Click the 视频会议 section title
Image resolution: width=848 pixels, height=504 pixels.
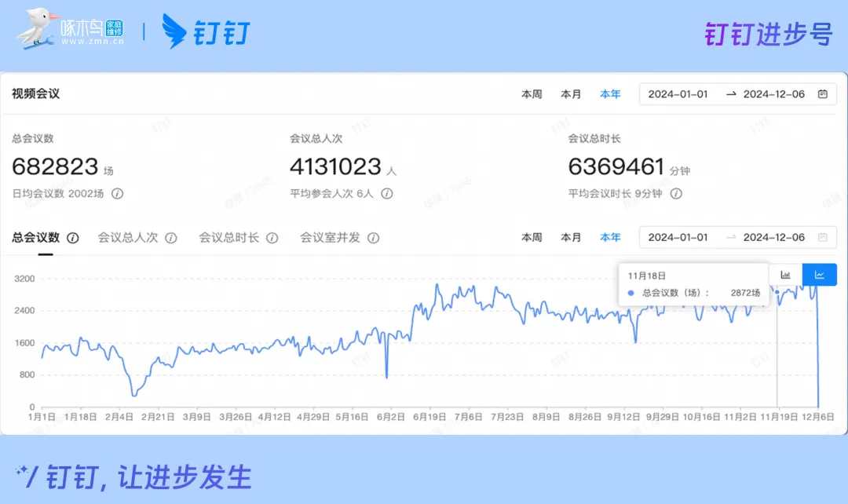coord(35,93)
